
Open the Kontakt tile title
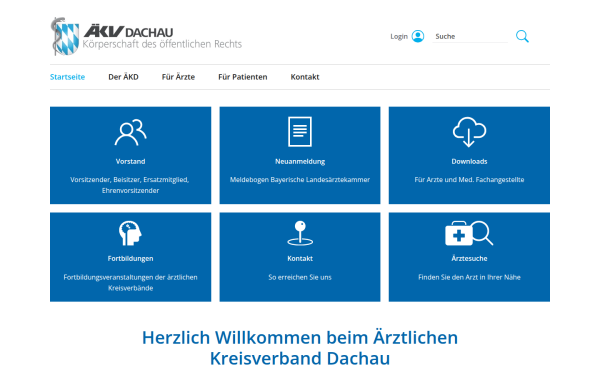300,259
